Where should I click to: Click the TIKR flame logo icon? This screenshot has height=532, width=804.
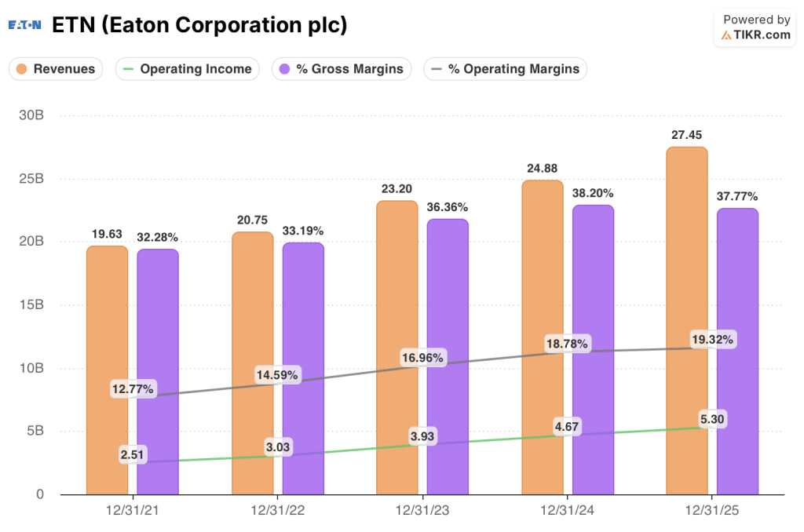pyautogui.click(x=725, y=36)
